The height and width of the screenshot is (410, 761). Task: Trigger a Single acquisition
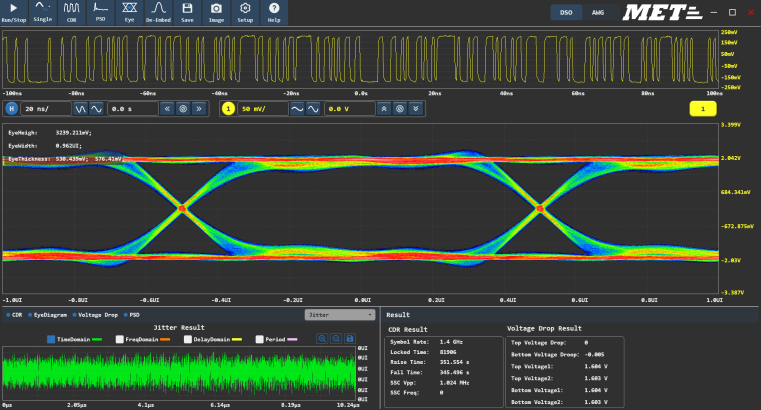coord(42,8)
